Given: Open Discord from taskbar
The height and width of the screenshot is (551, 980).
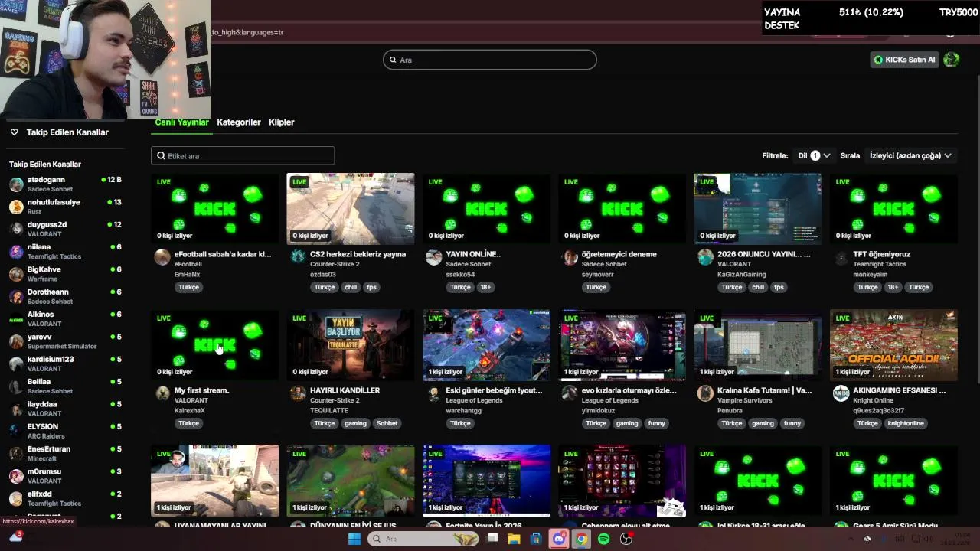Looking at the screenshot, I should point(560,539).
